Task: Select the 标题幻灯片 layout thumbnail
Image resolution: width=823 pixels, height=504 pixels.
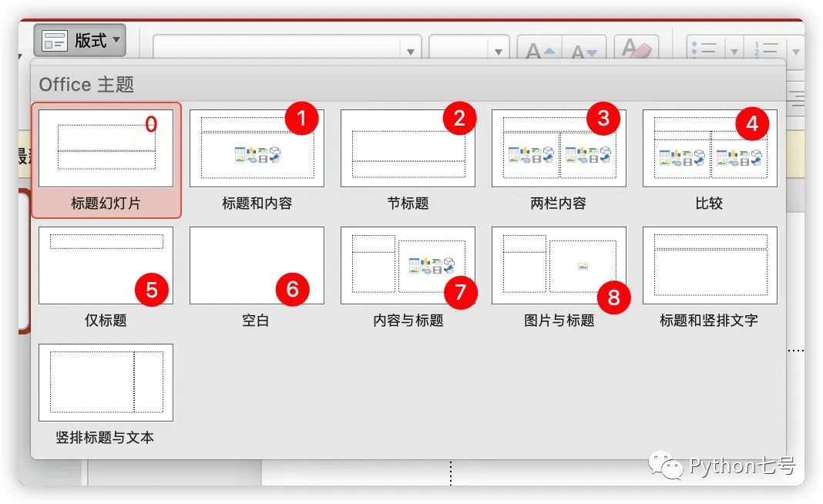Action: coord(106,148)
